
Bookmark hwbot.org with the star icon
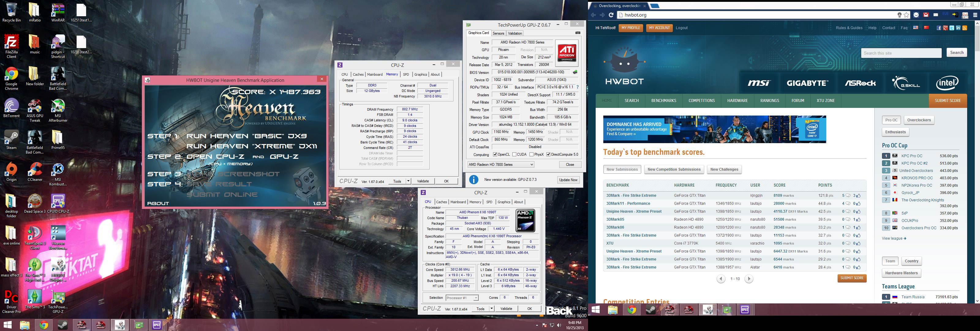pyautogui.click(x=907, y=15)
